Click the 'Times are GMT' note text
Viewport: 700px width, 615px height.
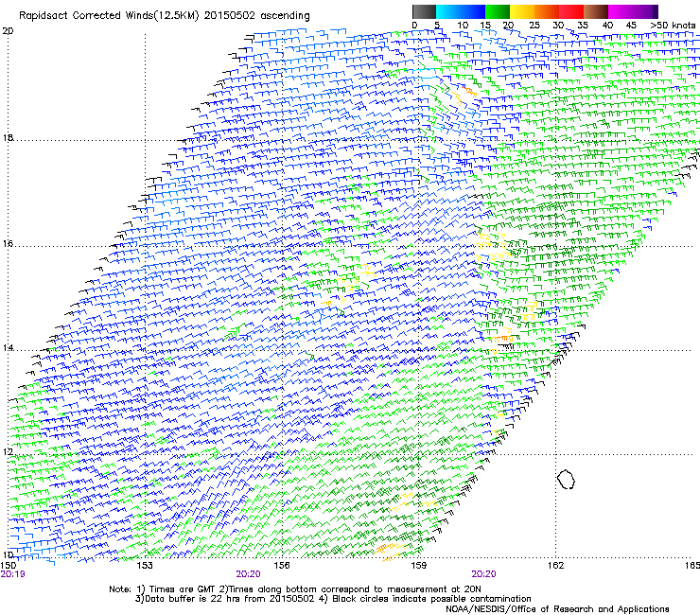pyautogui.click(x=182, y=589)
